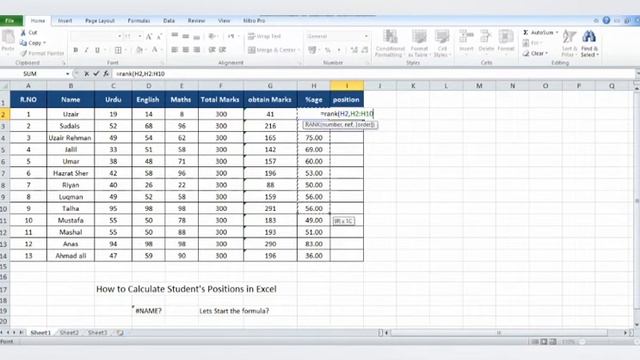Open font size dropdown
Viewport: 640px width, 360px height.
[x=140, y=36]
